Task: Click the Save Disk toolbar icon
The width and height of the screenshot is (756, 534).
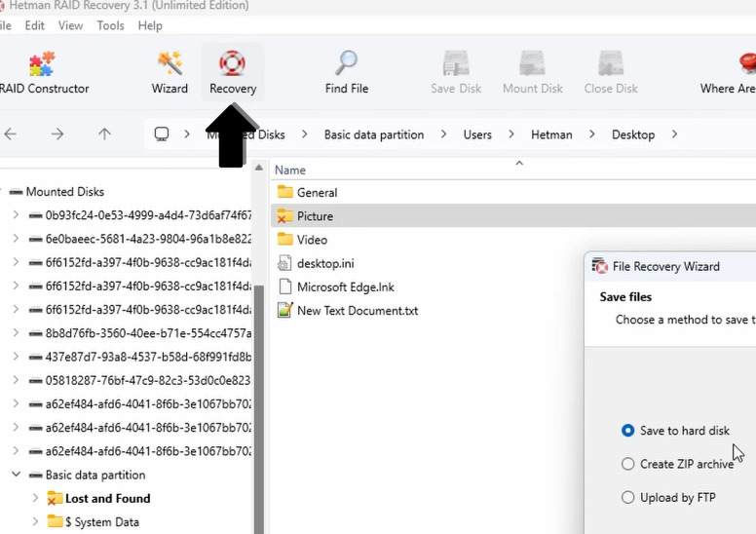Action: click(x=456, y=63)
